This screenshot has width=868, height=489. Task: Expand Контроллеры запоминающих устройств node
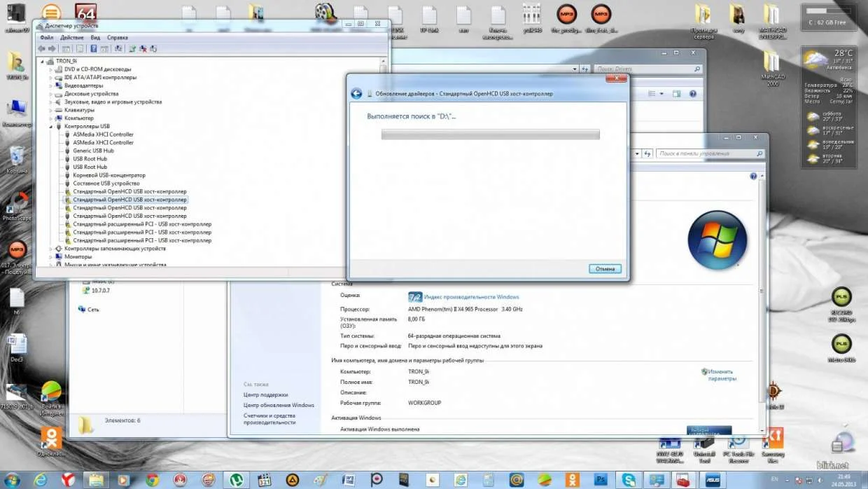tap(50, 249)
